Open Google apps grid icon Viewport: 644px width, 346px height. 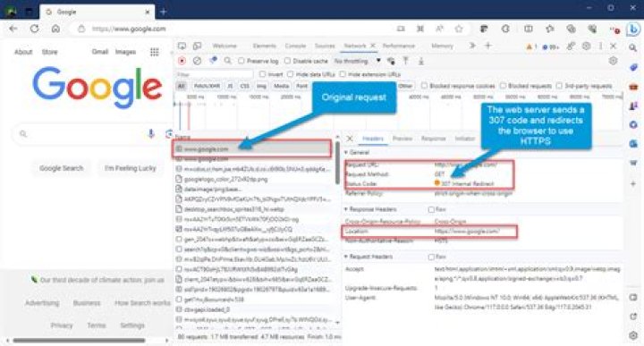(155, 52)
